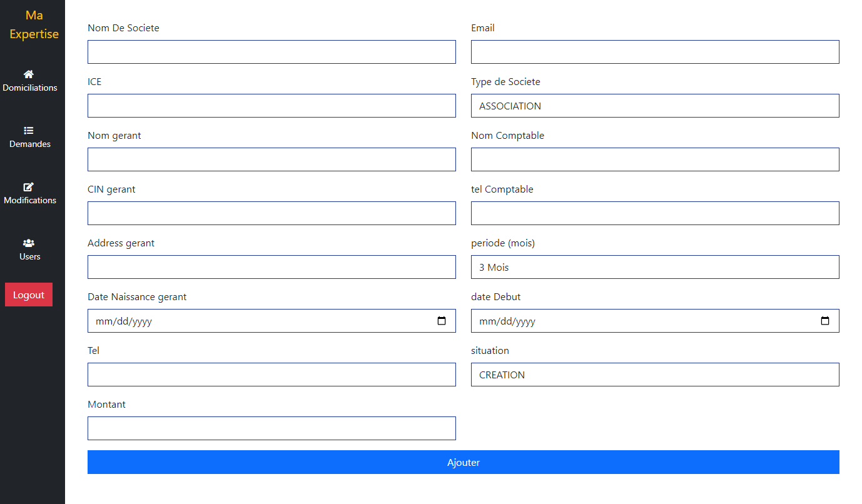Focus the Tel input field
Image resolution: width=862 pixels, height=504 pixels.
point(271,375)
